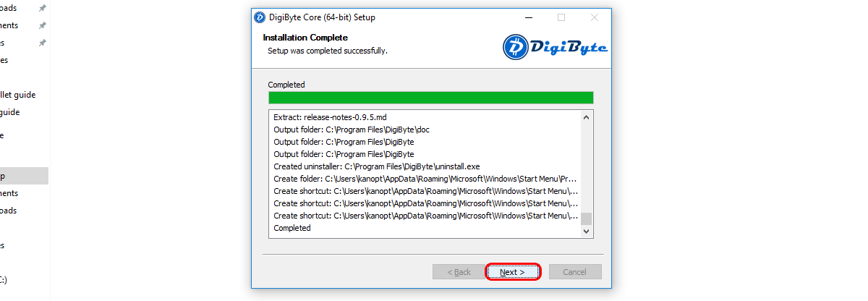This screenshot has width=868, height=301.
Task: Click the install log scrollbar thumb
Action: (x=587, y=219)
